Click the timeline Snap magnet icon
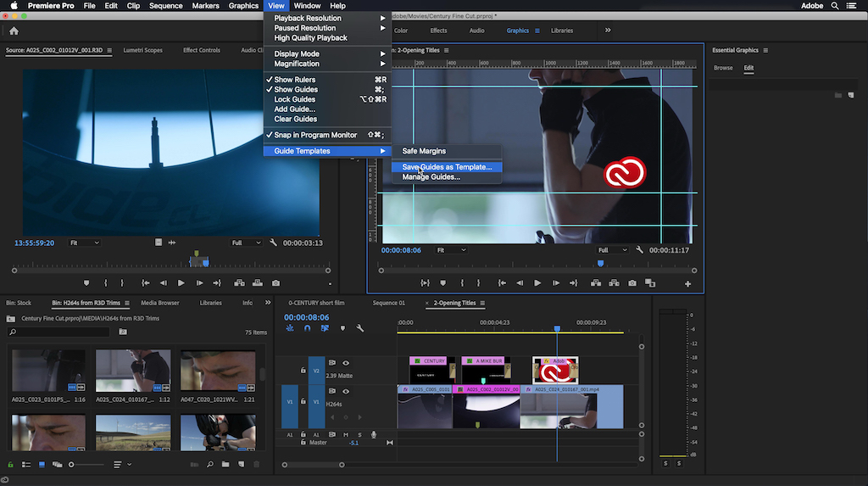The width and height of the screenshot is (868, 486). point(307,328)
